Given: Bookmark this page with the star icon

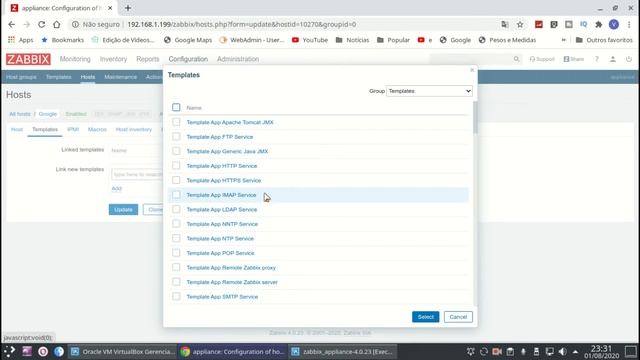Looking at the screenshot, I should coord(520,24).
